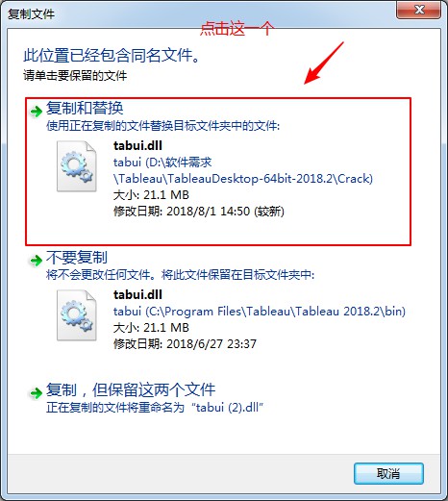Viewport: 448px width, 501px height.
Task: Click the tabui.dll name in replace option
Action: click(x=137, y=145)
